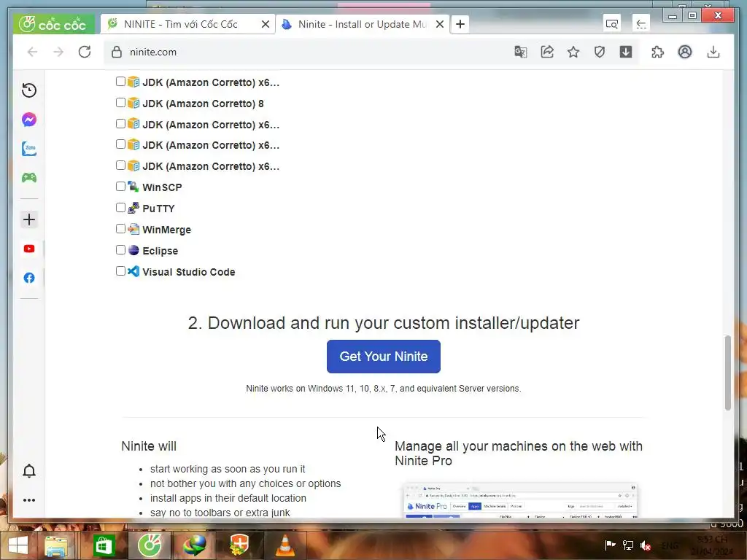
Task: Open Cốc Cốc from the taskbar
Action: 150,545
